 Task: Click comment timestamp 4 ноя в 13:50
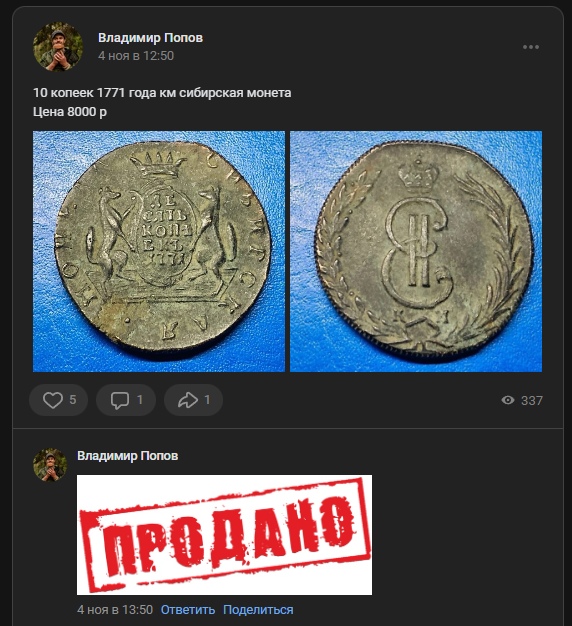115,610
